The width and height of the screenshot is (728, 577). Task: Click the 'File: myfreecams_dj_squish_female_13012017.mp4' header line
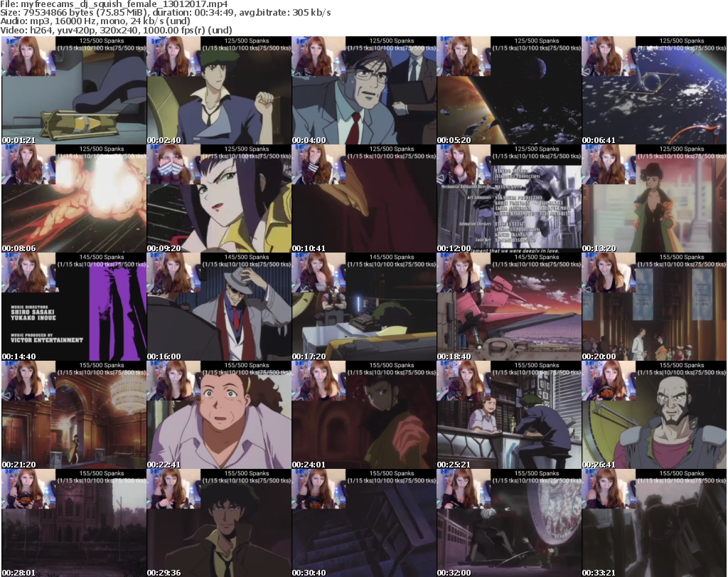click(114, 4)
